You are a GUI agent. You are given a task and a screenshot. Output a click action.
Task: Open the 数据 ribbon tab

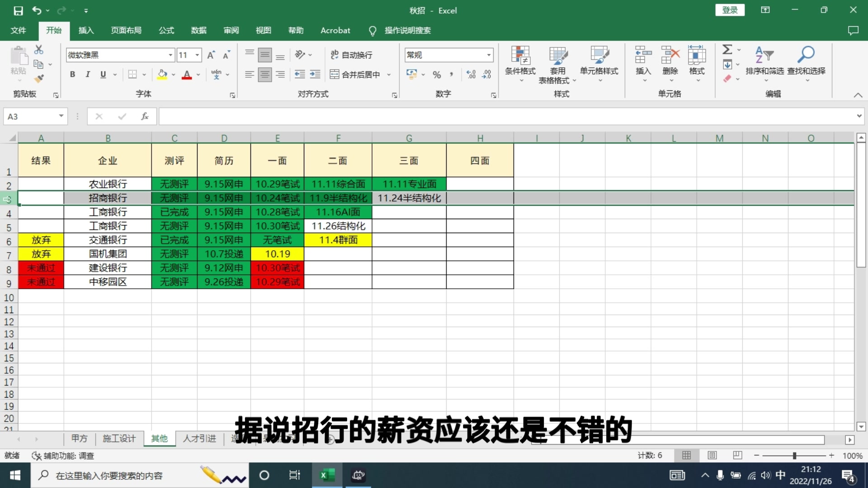[x=198, y=30]
